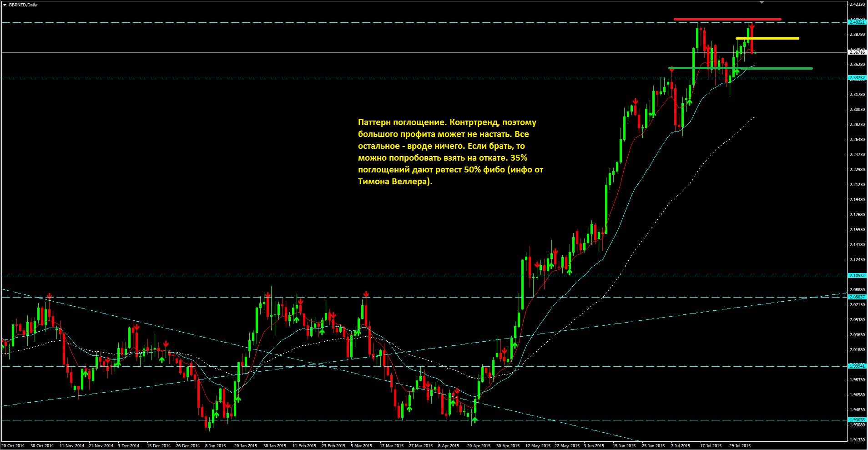Select the cyan level label "2.33732"
The height and width of the screenshot is (450, 868).
click(857, 78)
